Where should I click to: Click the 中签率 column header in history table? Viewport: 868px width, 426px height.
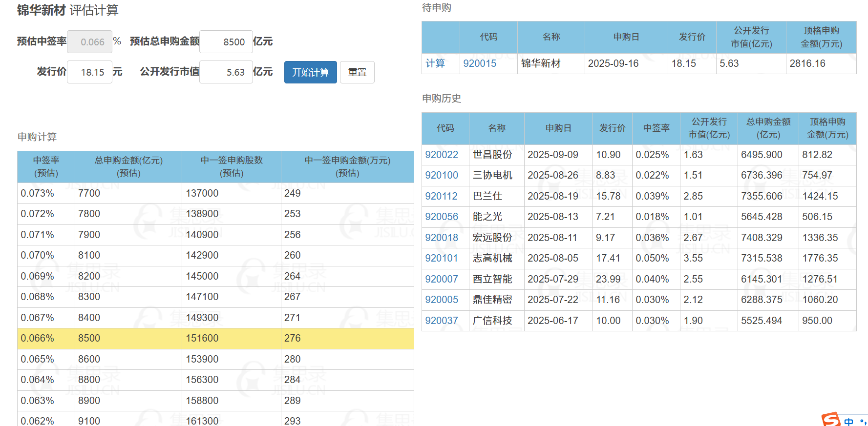click(x=656, y=128)
